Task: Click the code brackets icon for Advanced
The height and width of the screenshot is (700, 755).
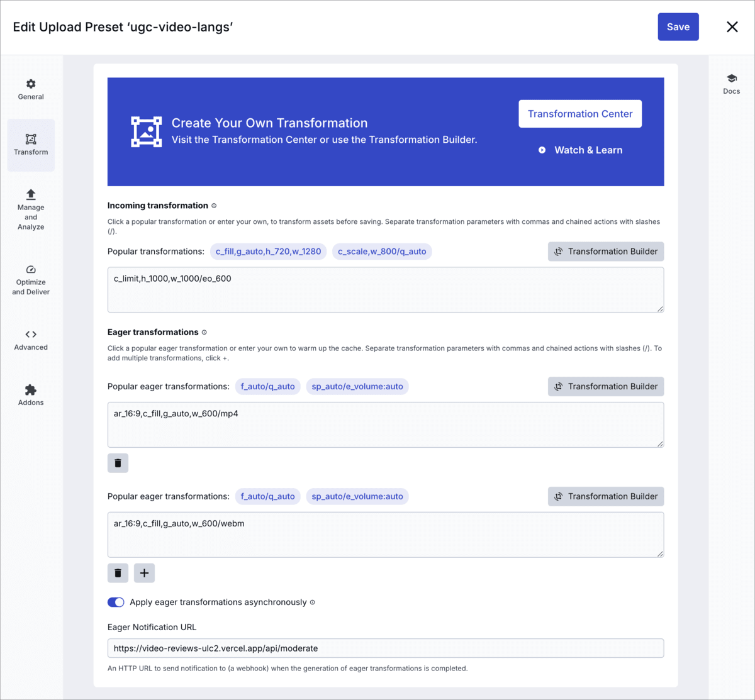Action: coord(31,335)
